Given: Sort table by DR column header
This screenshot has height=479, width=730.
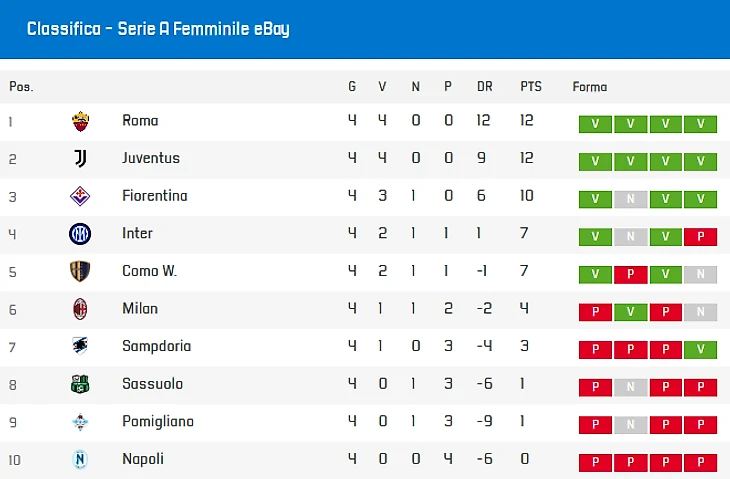Looking at the screenshot, I should click(x=485, y=87).
